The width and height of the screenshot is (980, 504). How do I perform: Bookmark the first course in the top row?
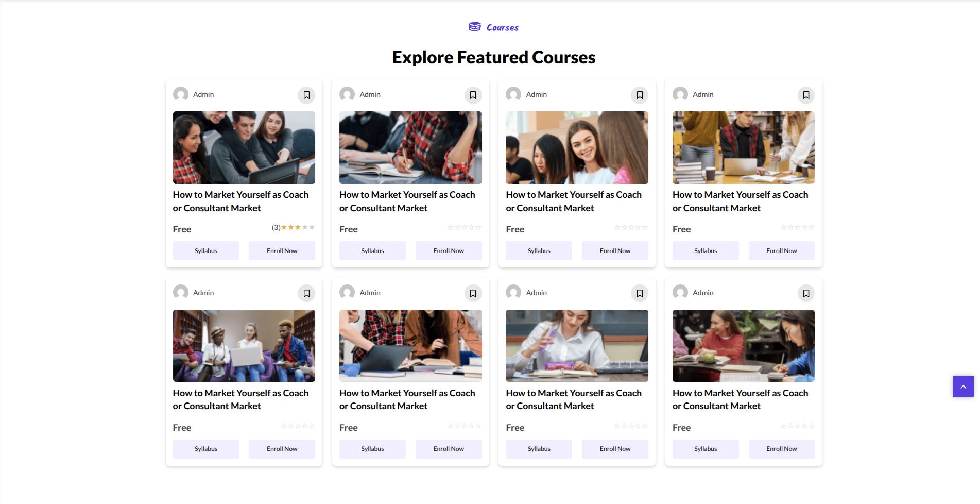pyautogui.click(x=306, y=95)
